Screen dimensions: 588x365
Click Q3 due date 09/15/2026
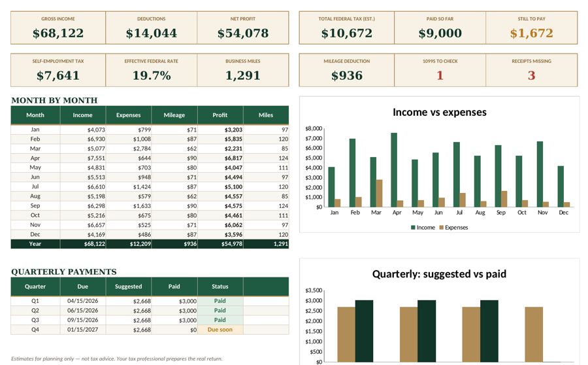coord(82,321)
